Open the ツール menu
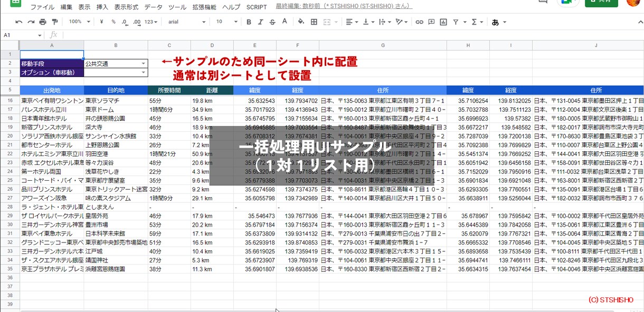Screen dimensions: 644x312 [177, 7]
